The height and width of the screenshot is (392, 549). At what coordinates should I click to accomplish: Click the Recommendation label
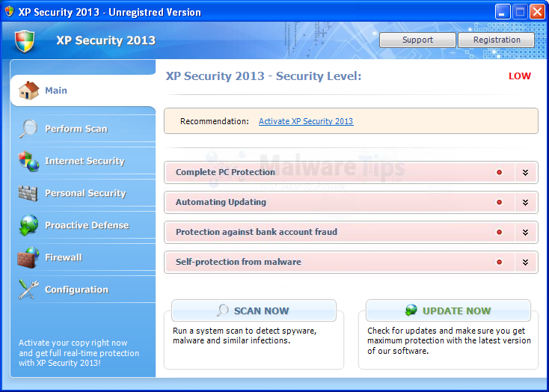214,121
